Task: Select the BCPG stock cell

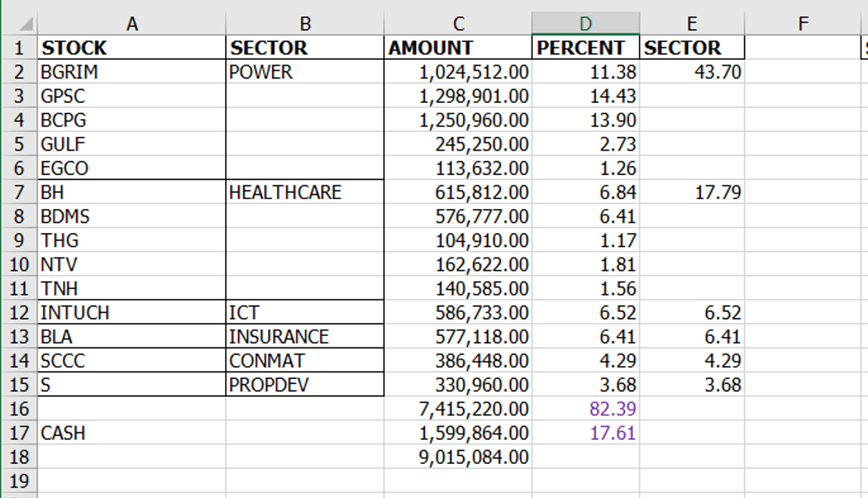Action: [132, 120]
